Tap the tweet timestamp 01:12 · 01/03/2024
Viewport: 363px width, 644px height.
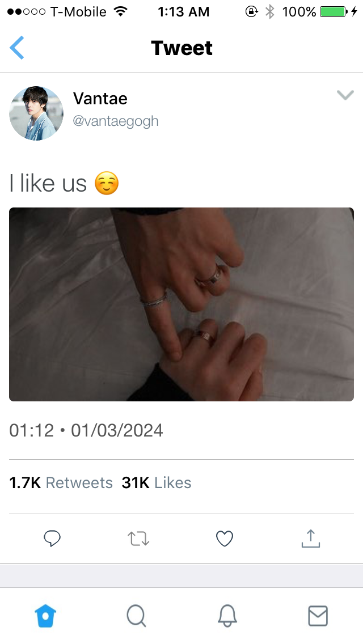[x=86, y=430]
